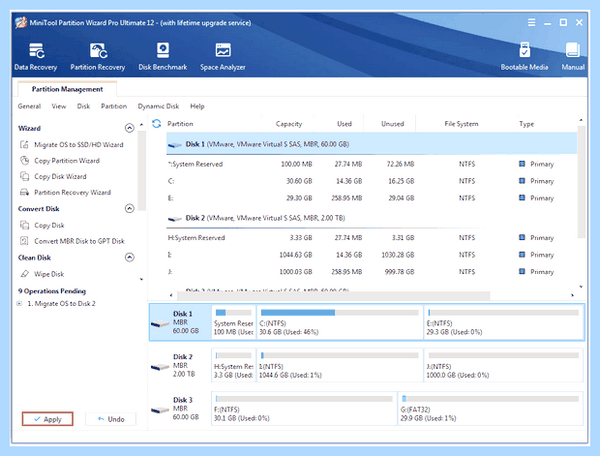
Task: Sort by the File System column header
Action: 461,124
